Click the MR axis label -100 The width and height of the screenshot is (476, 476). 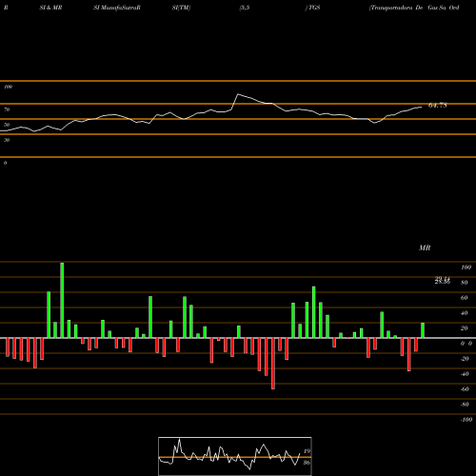click(x=466, y=420)
